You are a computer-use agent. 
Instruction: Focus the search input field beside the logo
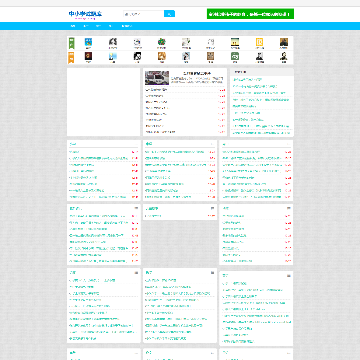click(x=143, y=14)
